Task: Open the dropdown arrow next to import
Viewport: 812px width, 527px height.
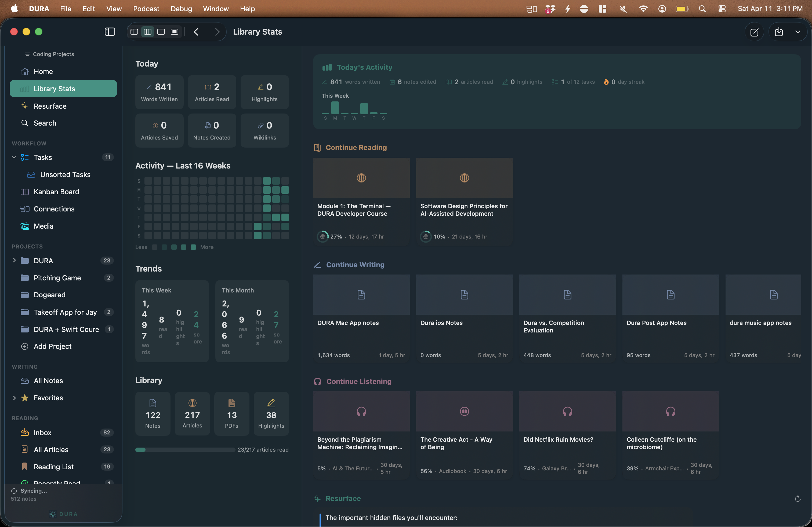Action: 797,32
